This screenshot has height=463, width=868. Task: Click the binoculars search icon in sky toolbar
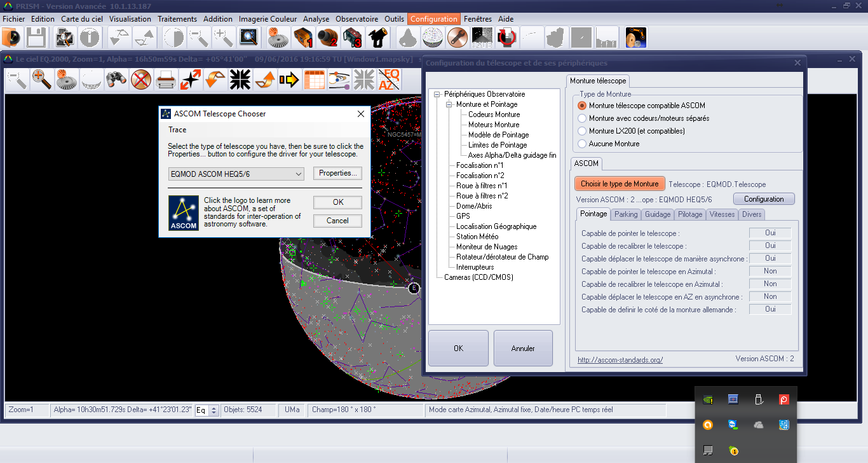tap(115, 80)
